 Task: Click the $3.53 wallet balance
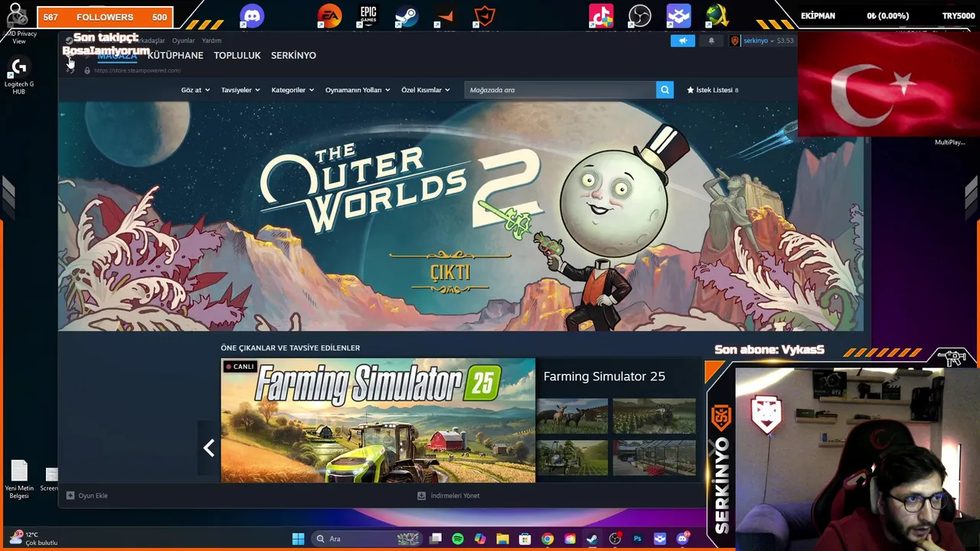[x=786, y=41]
